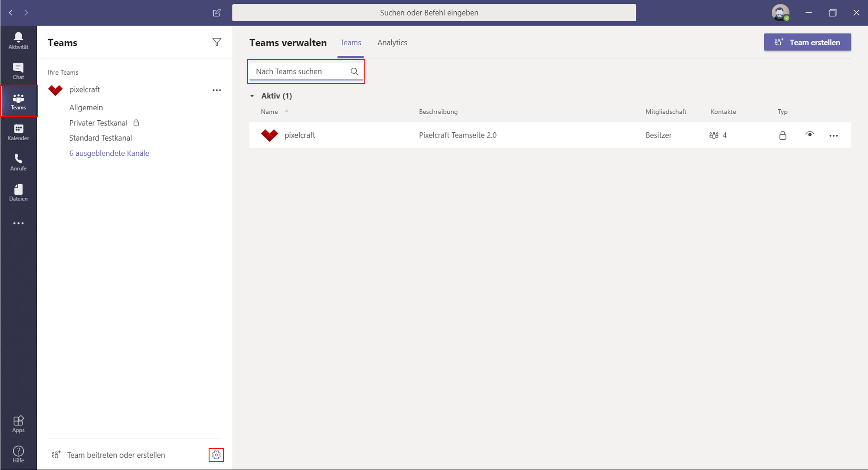Open the Dateien files section
Viewport: 868px width, 470px height.
(x=18, y=193)
